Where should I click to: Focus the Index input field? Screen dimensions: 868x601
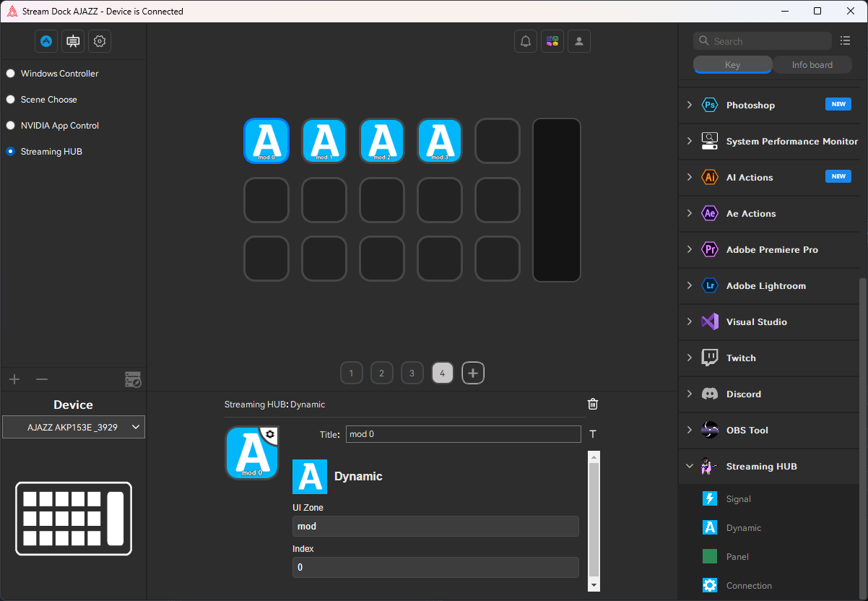[x=435, y=567]
